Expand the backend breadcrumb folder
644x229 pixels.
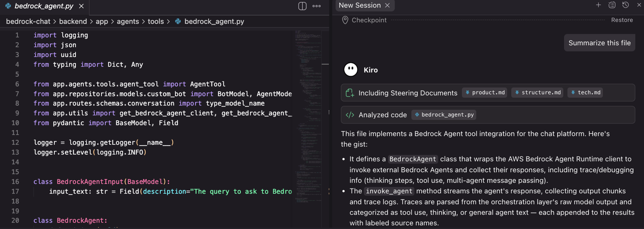73,21
